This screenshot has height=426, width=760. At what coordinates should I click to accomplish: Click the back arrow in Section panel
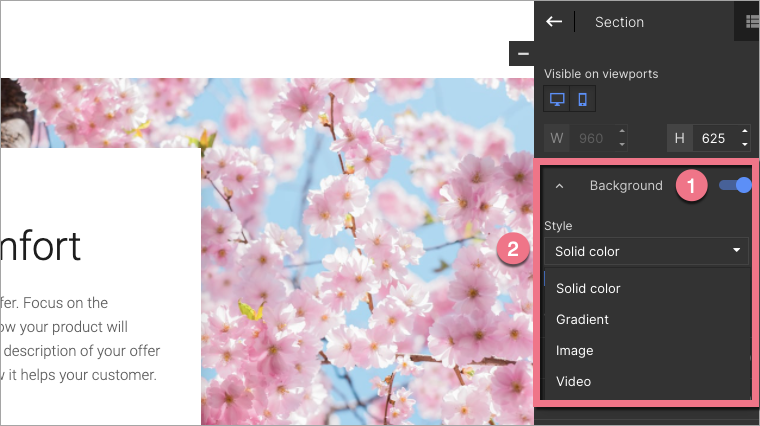click(x=554, y=21)
